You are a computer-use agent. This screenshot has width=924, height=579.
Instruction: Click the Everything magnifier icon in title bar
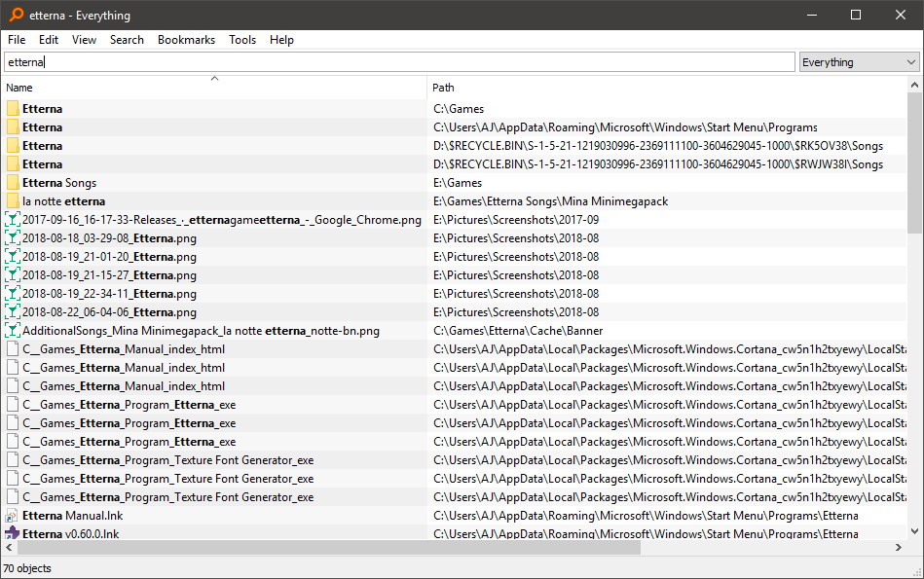pos(17,15)
